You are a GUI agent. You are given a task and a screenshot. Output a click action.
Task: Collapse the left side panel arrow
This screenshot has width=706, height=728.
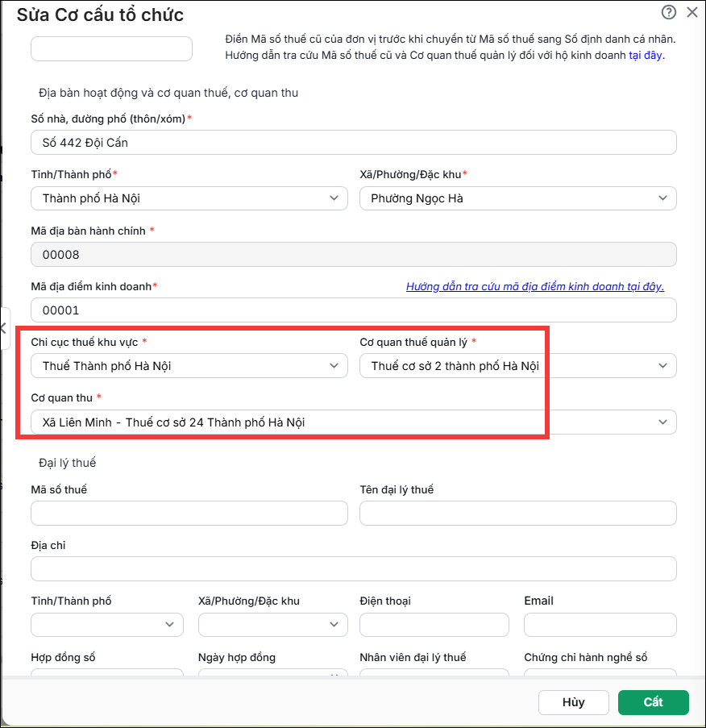coord(4,328)
